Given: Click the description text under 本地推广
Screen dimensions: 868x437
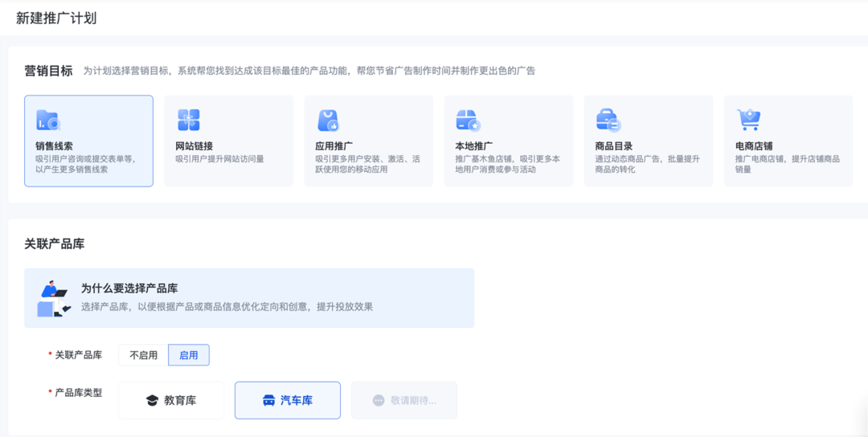Looking at the screenshot, I should coord(508,165).
